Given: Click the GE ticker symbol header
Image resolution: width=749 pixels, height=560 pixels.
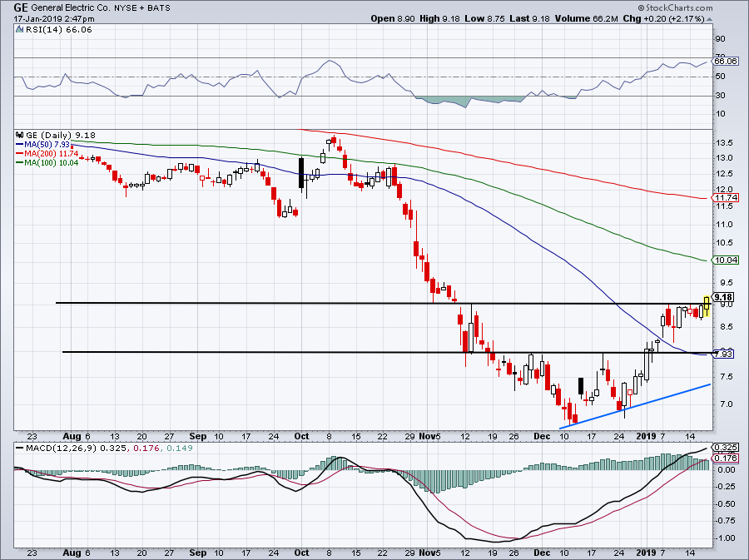Looking at the screenshot, I should pos(22,8).
